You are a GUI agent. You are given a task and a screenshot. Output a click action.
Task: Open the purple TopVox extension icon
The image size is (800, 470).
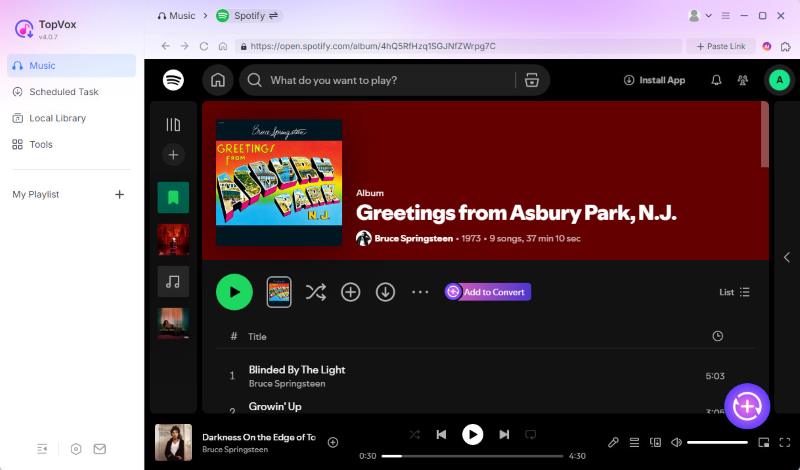point(767,46)
